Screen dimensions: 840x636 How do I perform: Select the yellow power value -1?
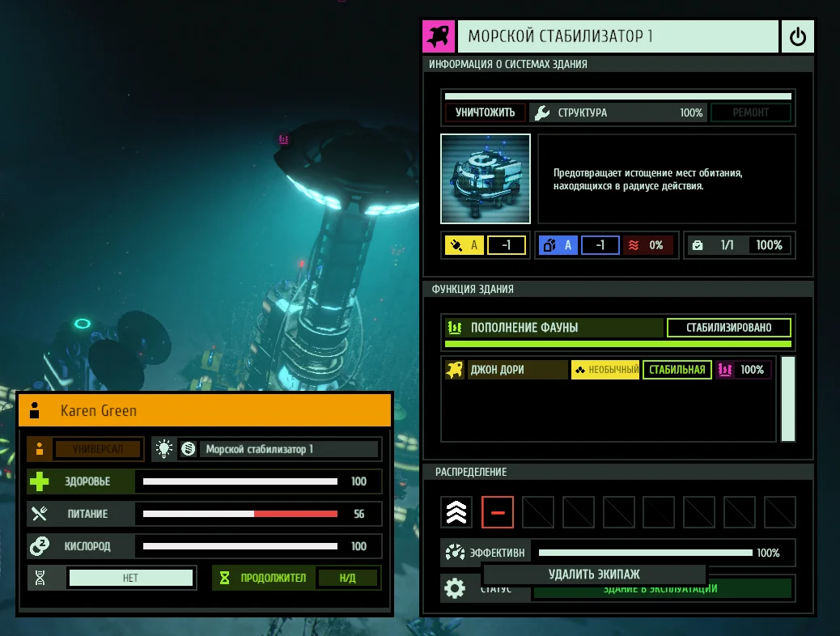click(x=507, y=245)
